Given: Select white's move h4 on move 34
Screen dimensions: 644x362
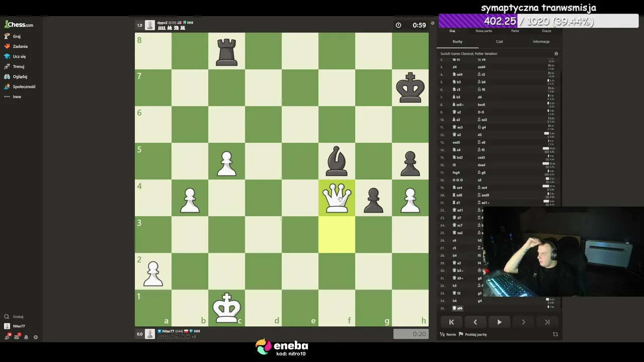Looking at the screenshot, I should click(454, 301).
